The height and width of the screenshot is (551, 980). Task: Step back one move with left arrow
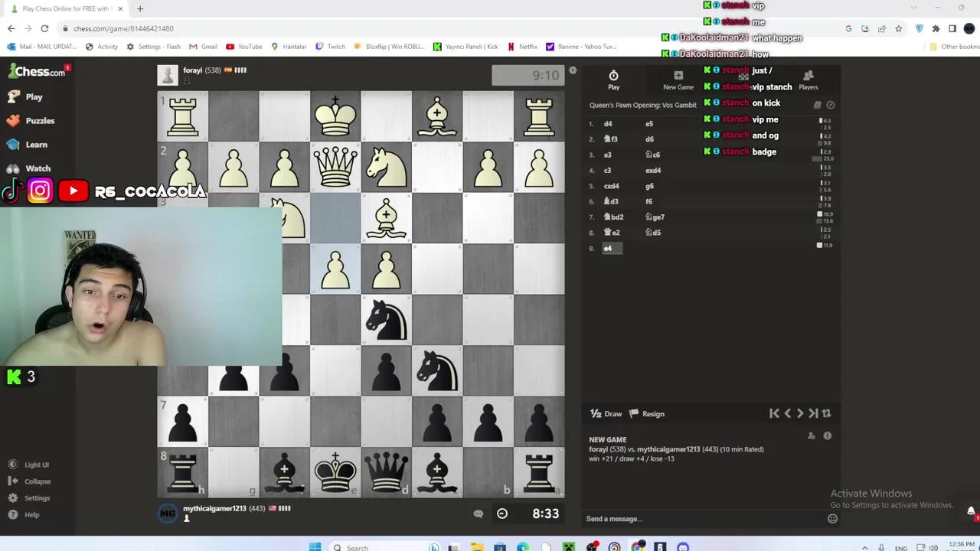pyautogui.click(x=788, y=413)
